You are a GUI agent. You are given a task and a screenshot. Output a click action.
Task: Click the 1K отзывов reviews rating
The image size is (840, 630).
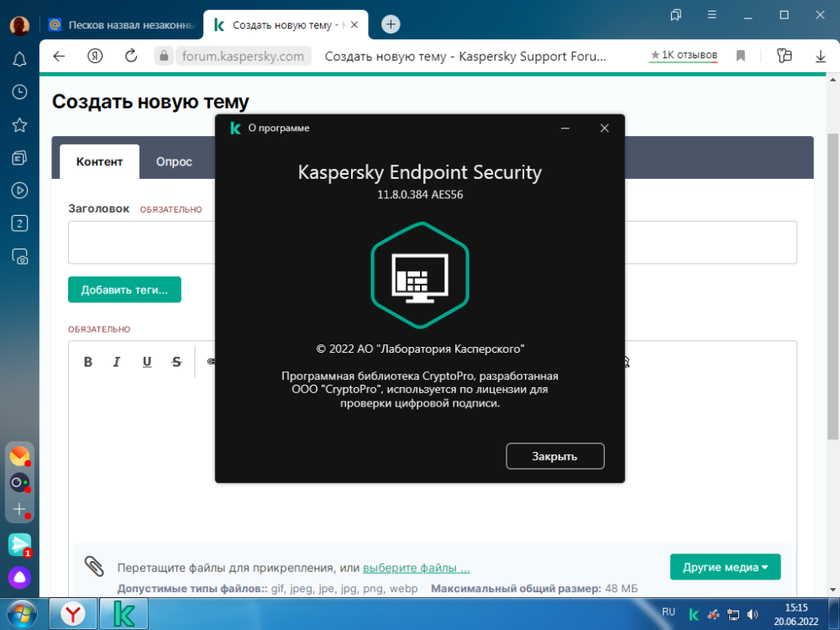tap(684, 55)
